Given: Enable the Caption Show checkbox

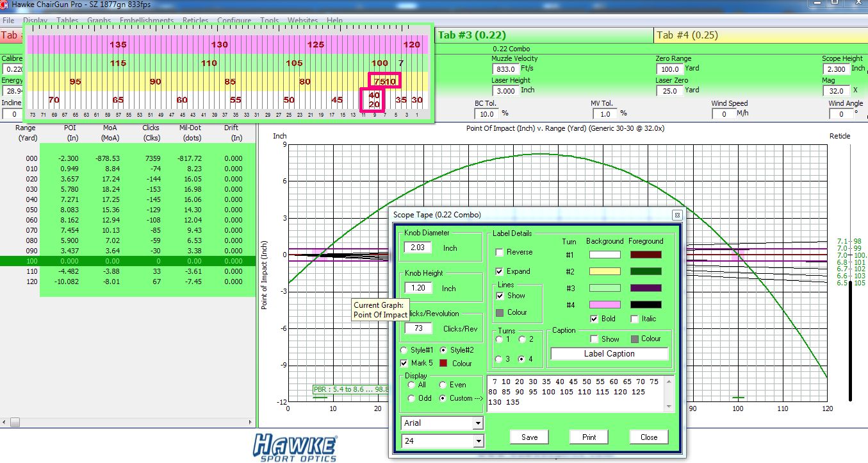Looking at the screenshot, I should pyautogui.click(x=594, y=339).
